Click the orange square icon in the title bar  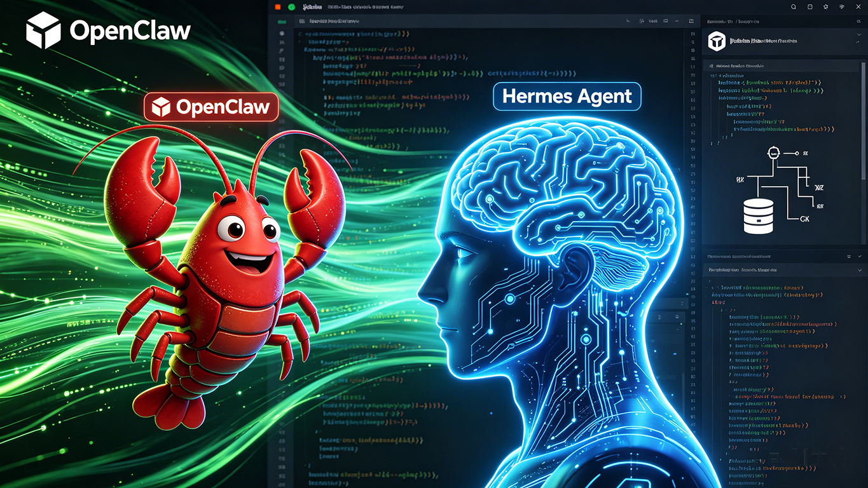[278, 6]
